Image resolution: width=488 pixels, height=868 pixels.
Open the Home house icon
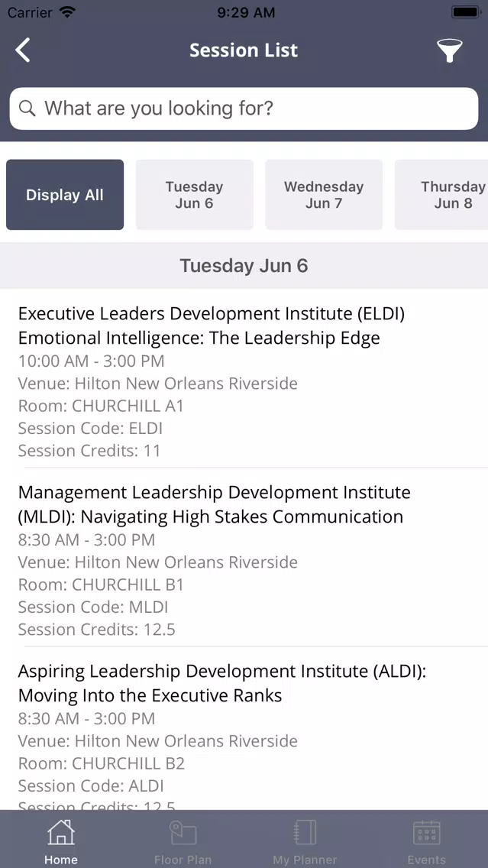(61, 833)
